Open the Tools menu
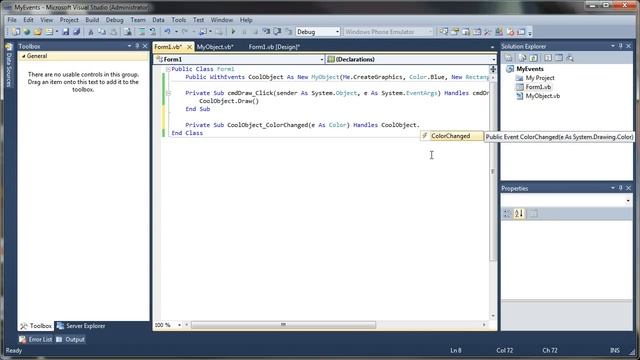Viewport: 640px width, 360px height. click(178, 20)
